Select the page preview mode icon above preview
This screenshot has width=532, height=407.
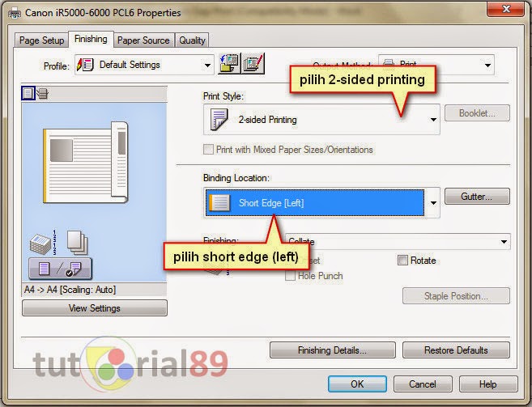tap(28, 93)
